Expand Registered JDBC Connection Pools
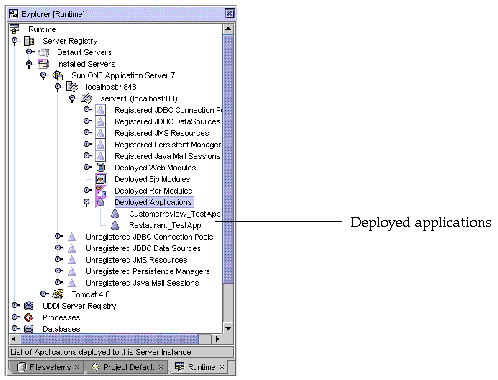Viewport: 498px width, 380px height. (87, 110)
